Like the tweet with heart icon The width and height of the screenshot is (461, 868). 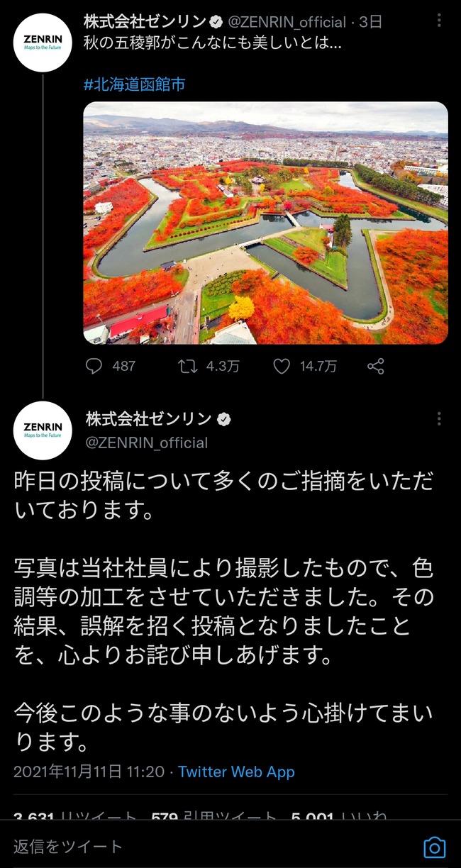click(x=282, y=366)
